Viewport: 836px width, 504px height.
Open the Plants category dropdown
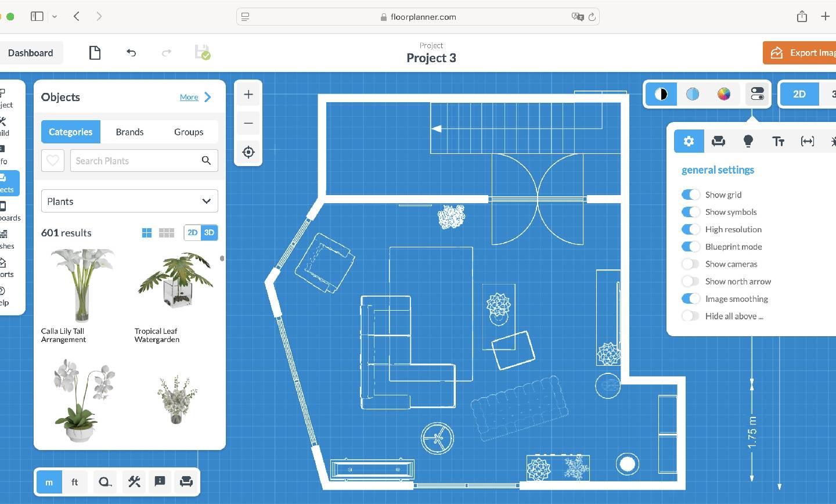(129, 201)
